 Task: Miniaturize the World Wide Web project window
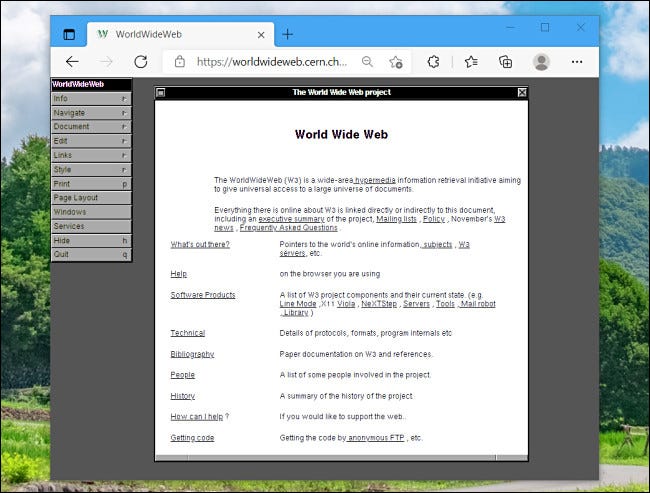coord(160,92)
